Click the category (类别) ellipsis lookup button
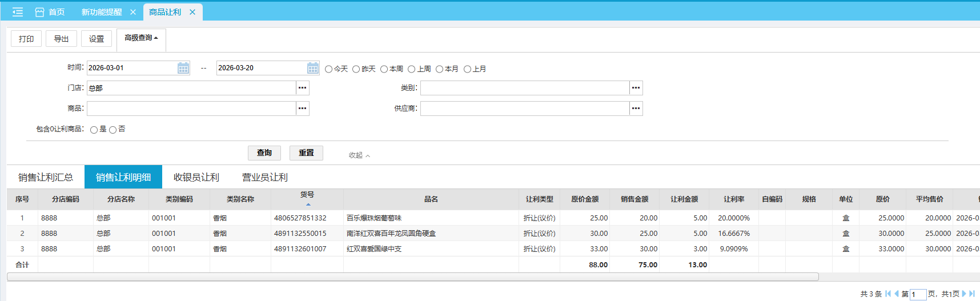The width and height of the screenshot is (980, 301). pyautogui.click(x=636, y=88)
